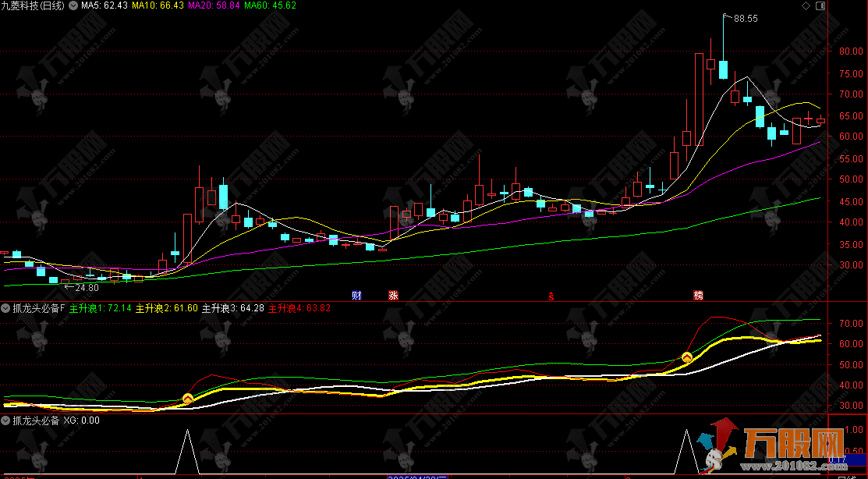Toggle the side panel icon at top right
Screen dimensions: 868x479
819,5
